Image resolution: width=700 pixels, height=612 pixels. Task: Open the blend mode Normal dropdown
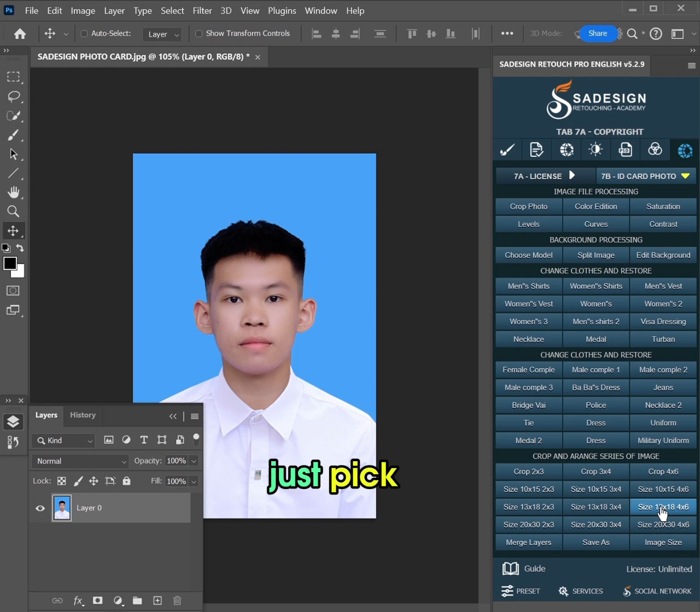point(80,461)
